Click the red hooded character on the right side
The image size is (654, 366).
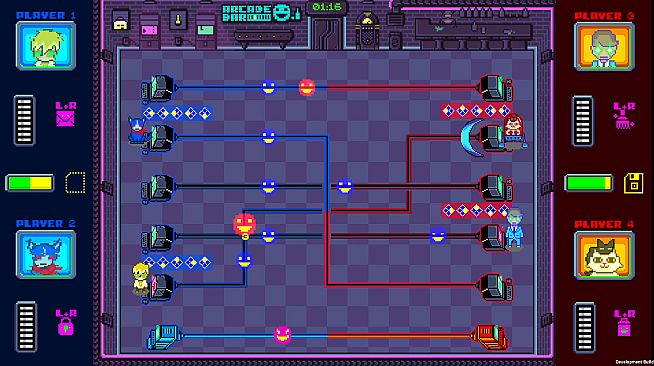pyautogui.click(x=513, y=131)
